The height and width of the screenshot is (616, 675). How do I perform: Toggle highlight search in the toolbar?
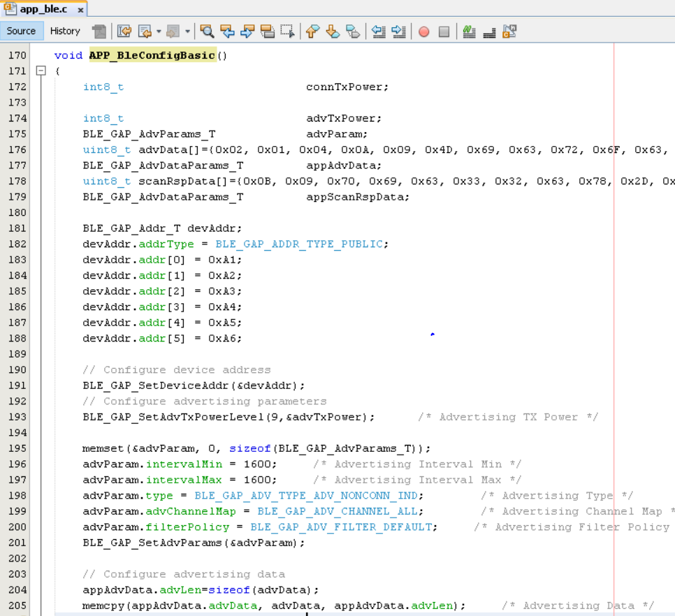coord(267,31)
